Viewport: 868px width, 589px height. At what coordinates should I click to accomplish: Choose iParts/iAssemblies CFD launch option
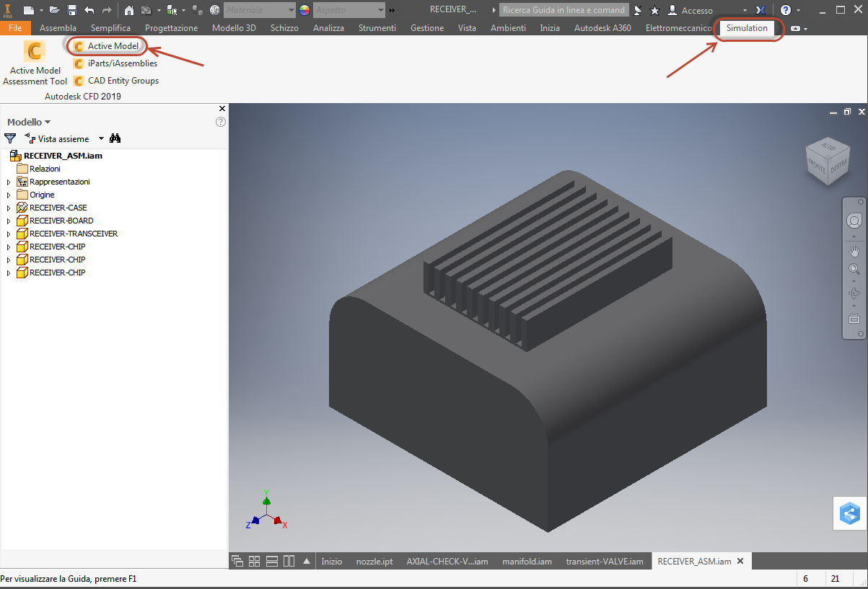115,63
